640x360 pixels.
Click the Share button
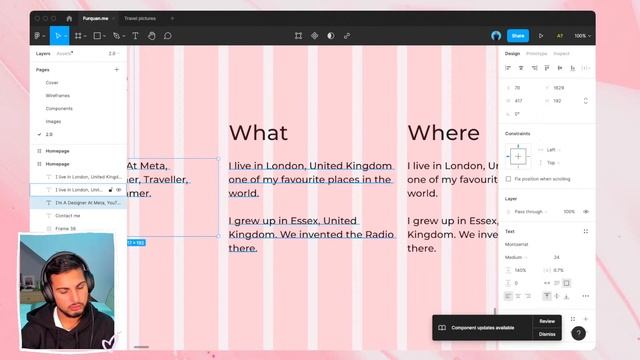(518, 36)
